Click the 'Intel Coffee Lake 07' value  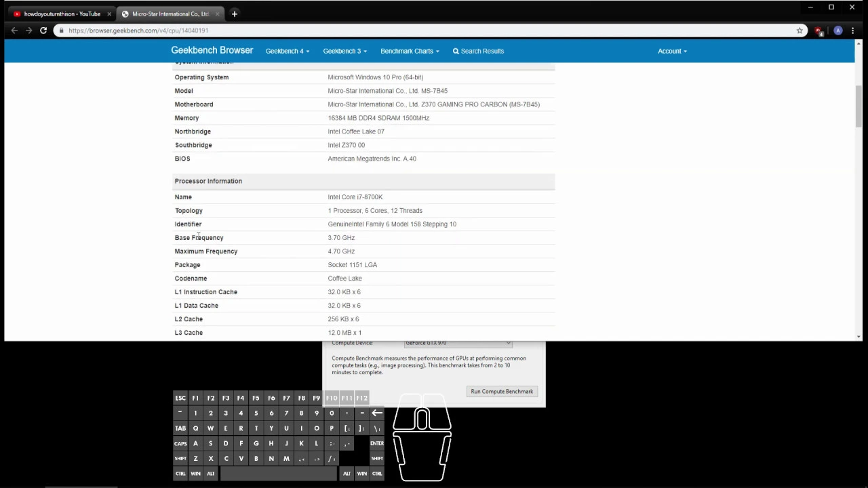(x=356, y=131)
